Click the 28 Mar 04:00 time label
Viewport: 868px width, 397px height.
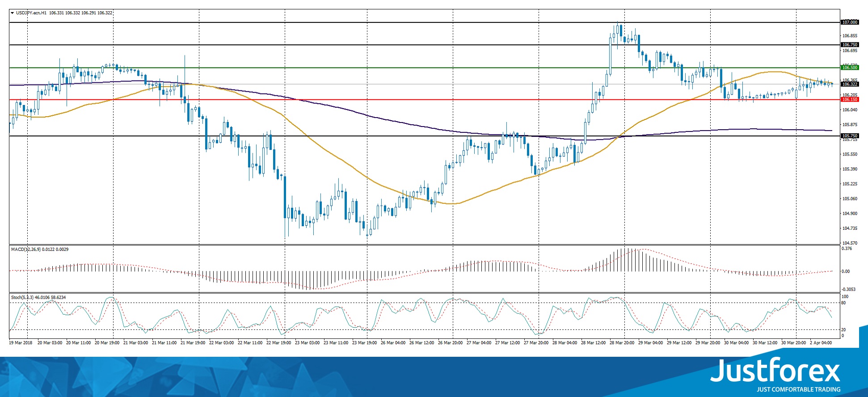(565, 343)
